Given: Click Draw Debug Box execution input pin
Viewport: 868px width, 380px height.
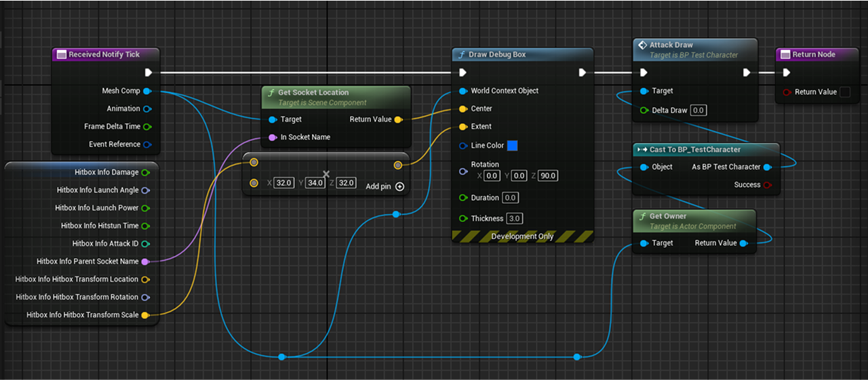Looking at the screenshot, I should coord(462,72).
